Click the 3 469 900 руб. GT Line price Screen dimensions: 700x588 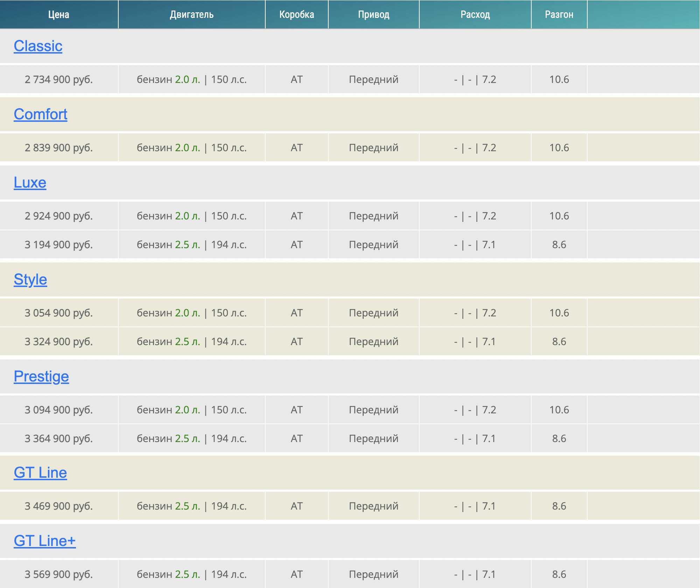pos(58,506)
